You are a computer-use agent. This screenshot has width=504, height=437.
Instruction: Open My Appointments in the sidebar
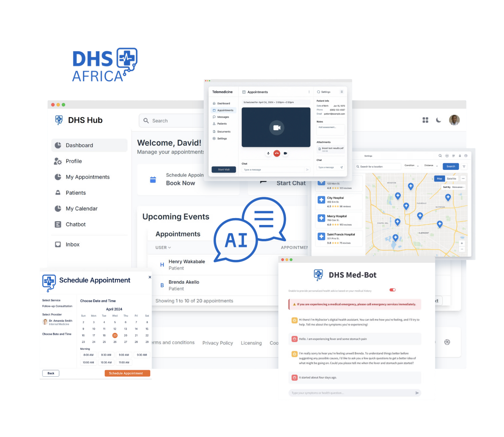coord(87,177)
